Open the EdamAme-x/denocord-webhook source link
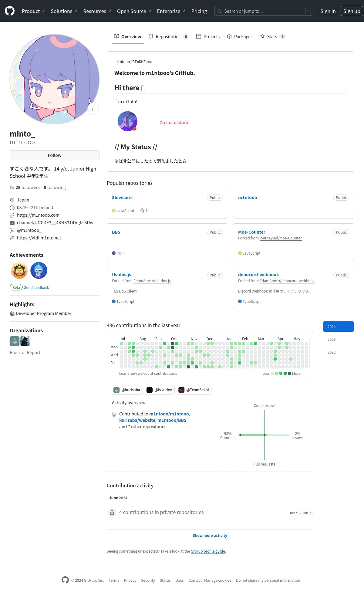The image size is (364, 596). click(x=287, y=281)
